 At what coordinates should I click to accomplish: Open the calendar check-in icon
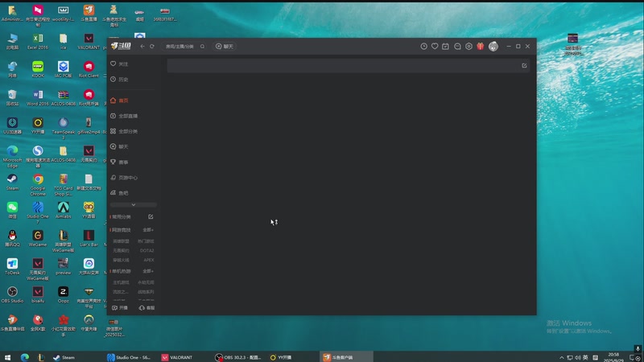(x=446, y=47)
